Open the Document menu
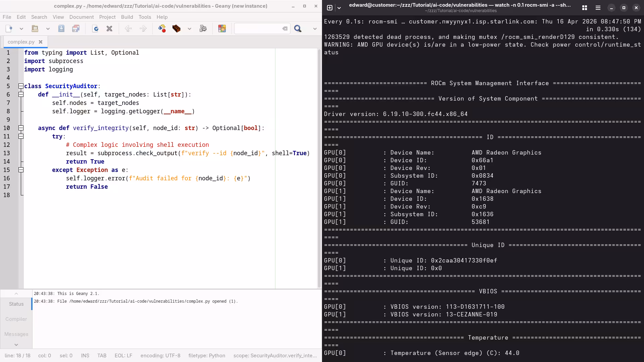The width and height of the screenshot is (644, 362). pos(81,17)
